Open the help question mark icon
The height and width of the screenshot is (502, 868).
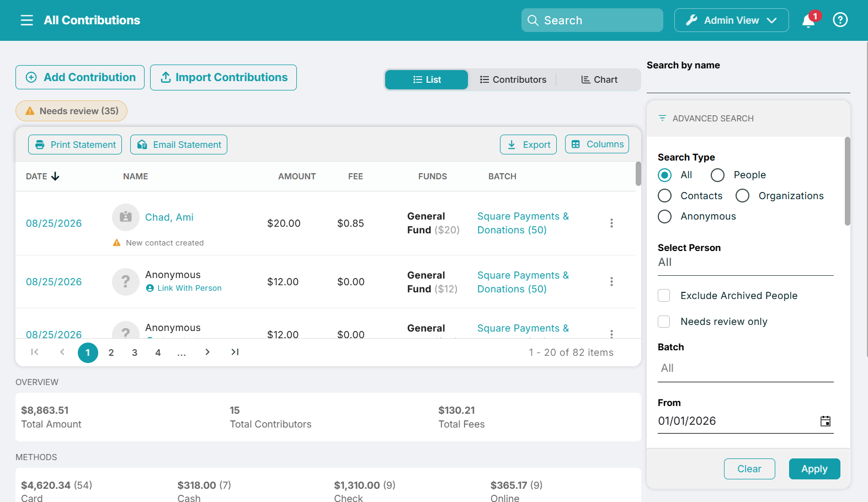tap(840, 20)
